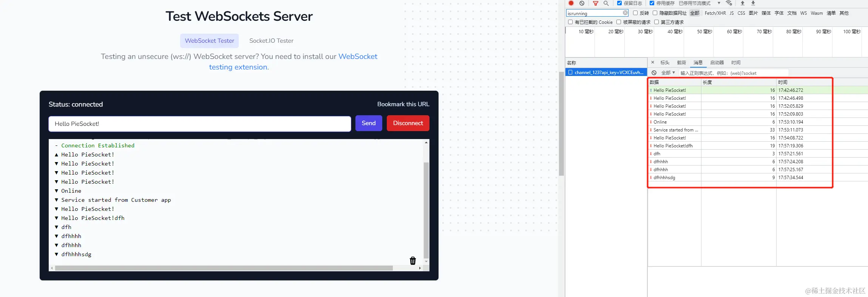Select the WebSocket Tester tab
This screenshot has width=868, height=297.
click(209, 41)
